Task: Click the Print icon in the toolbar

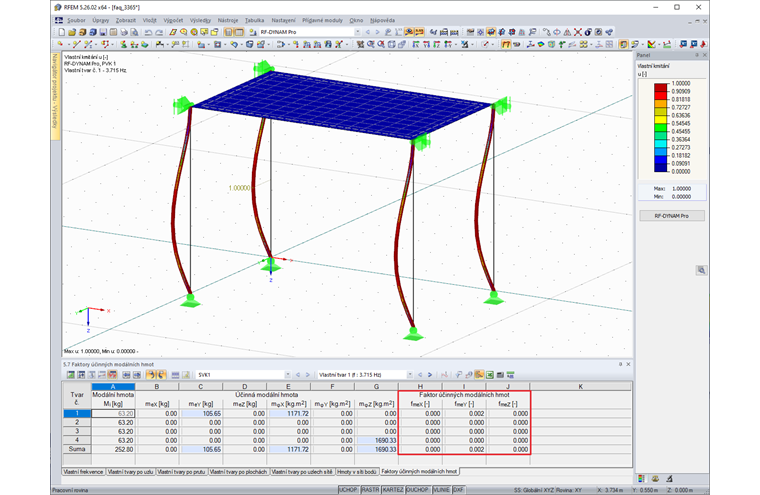Action: [x=124, y=32]
